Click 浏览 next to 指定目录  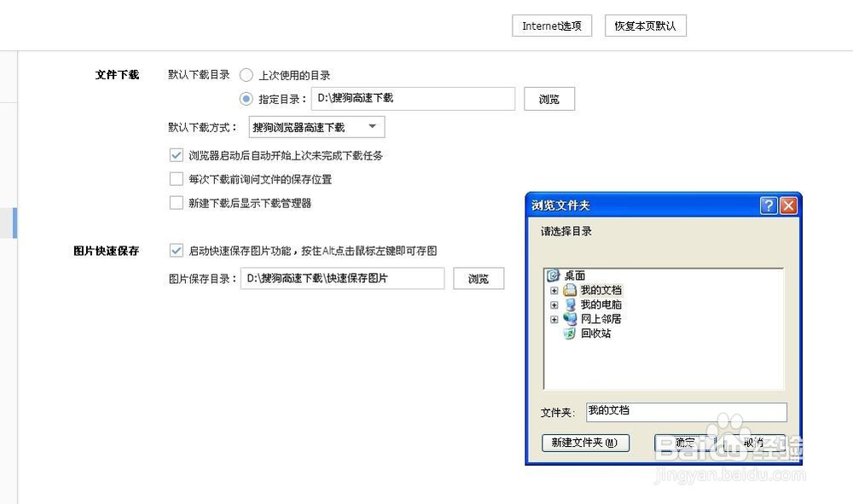tap(548, 99)
